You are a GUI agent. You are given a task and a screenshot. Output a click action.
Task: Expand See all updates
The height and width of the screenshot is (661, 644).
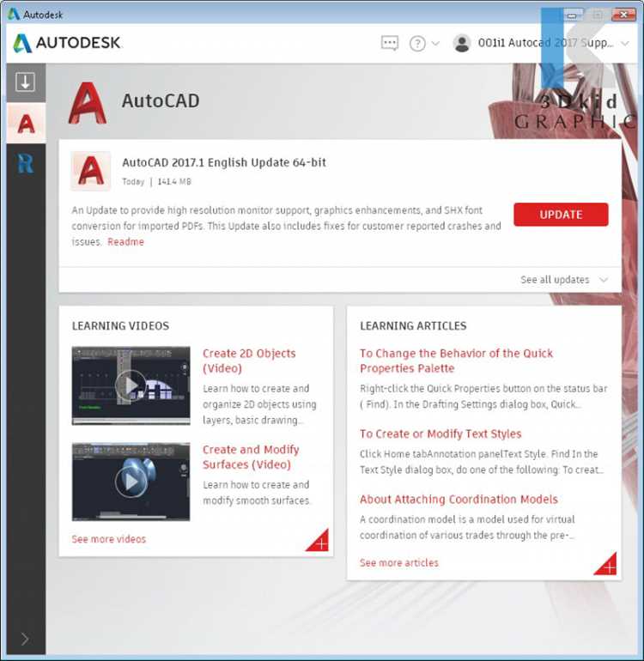[564, 280]
